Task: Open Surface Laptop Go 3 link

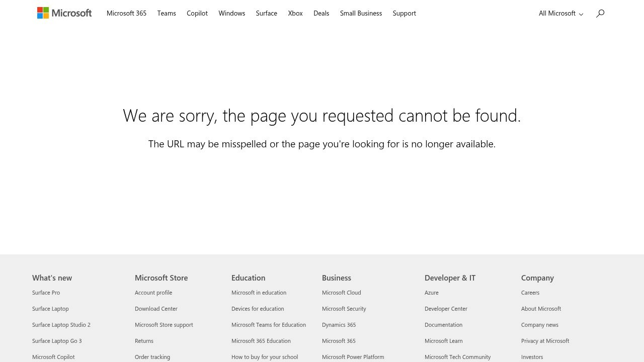Action: point(57,341)
